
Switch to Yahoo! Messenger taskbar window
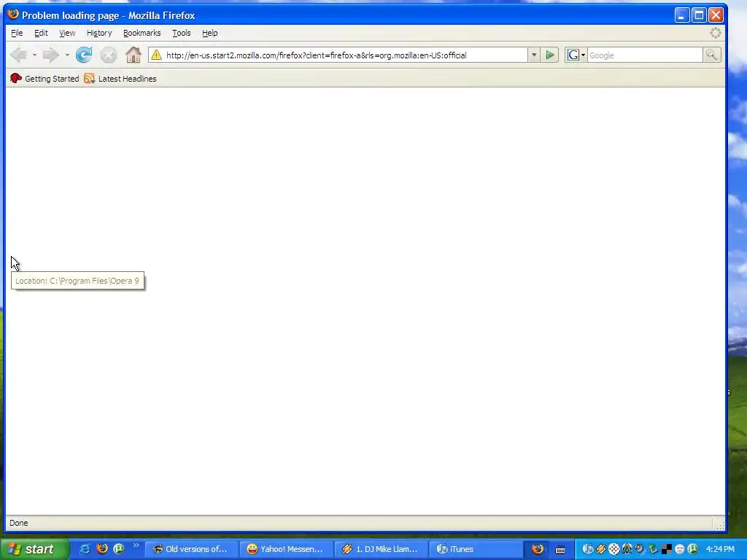(x=286, y=549)
